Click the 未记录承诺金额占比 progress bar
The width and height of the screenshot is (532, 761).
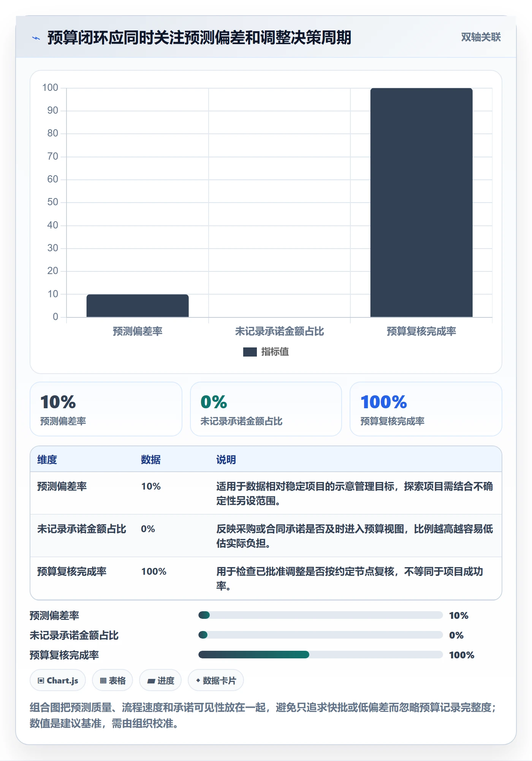pos(321,635)
